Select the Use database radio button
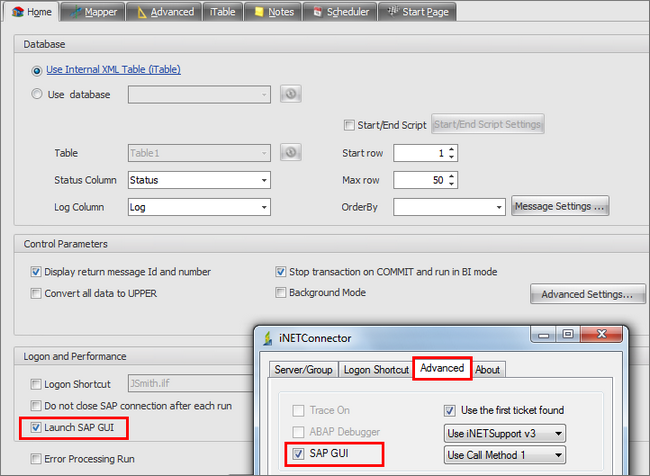 tap(37, 94)
